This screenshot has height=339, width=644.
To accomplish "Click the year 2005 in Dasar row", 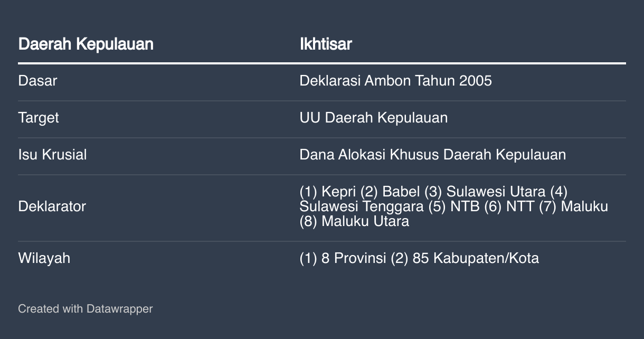I will 476,81.
